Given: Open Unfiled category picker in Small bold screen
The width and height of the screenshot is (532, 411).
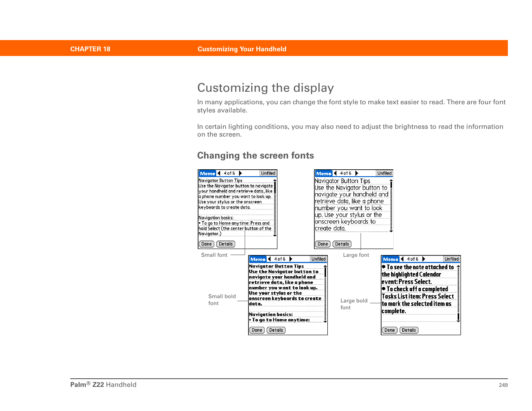Looking at the screenshot, I should 318,259.
